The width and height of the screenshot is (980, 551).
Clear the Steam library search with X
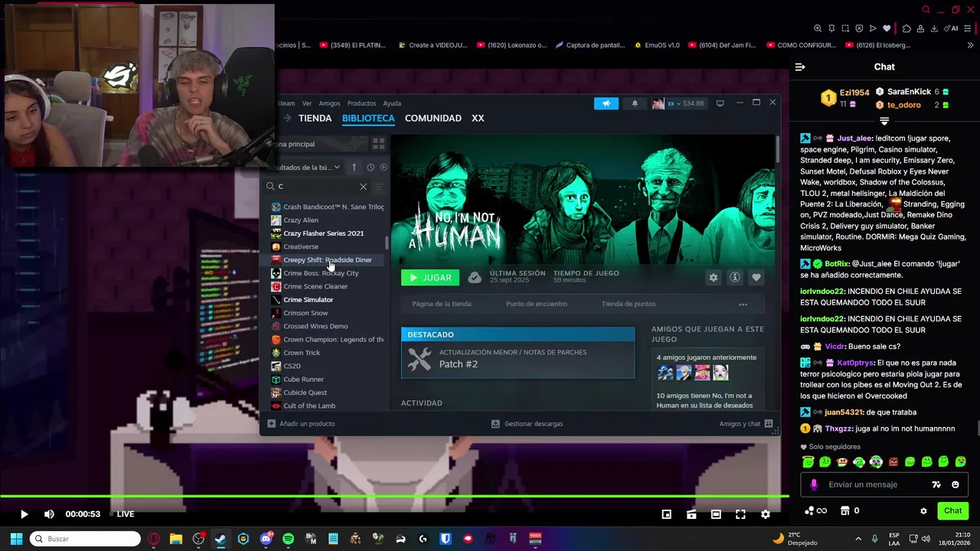click(x=363, y=186)
